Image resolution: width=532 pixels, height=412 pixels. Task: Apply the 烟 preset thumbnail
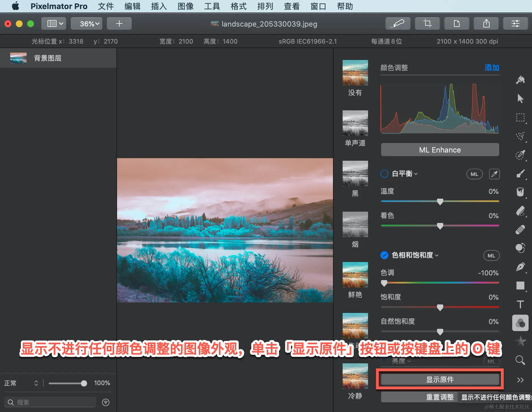355,224
